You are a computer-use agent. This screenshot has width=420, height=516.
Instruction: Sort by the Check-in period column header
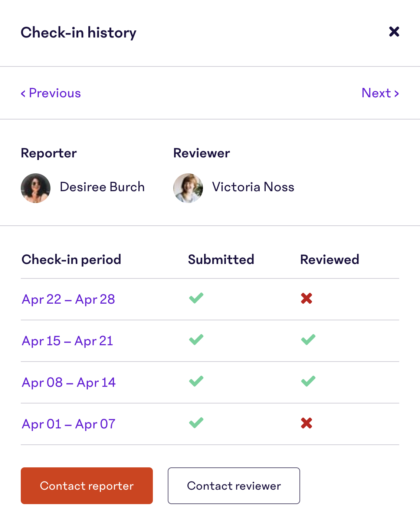pos(71,259)
